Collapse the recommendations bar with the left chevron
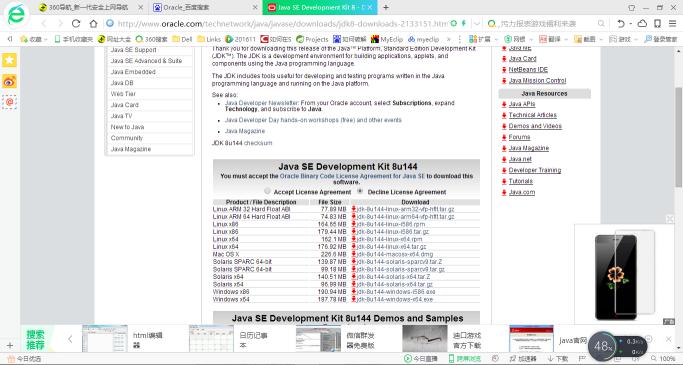 pyautogui.click(x=70, y=339)
